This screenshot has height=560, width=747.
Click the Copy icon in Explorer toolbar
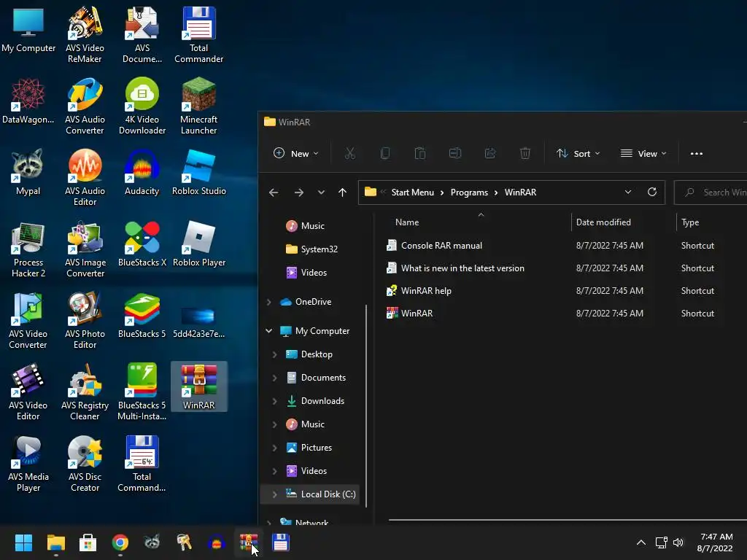pos(385,153)
